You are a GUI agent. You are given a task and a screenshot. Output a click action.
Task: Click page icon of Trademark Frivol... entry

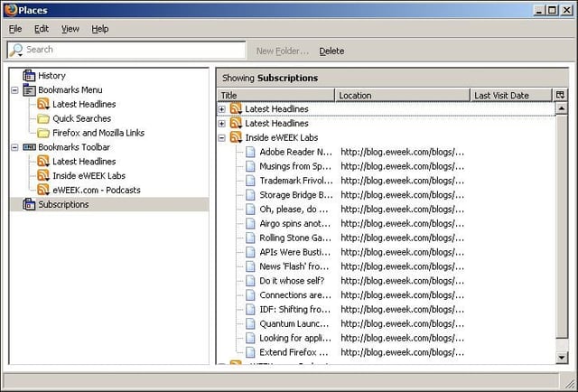250,181
